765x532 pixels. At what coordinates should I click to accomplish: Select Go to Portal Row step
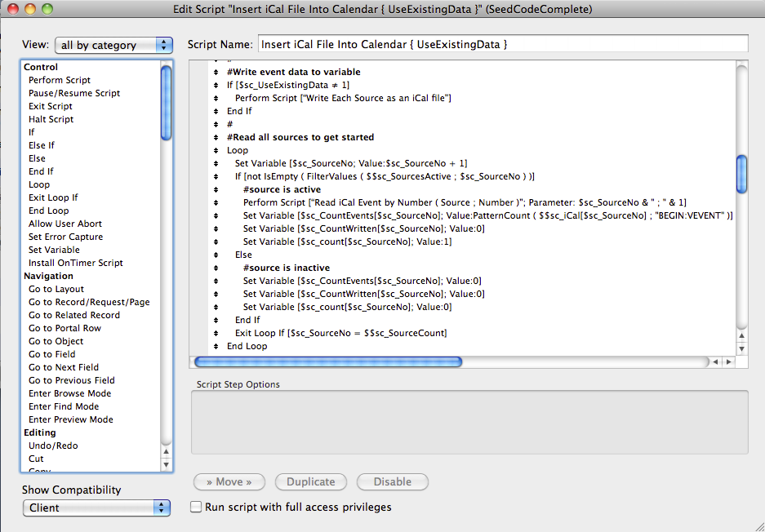64,328
